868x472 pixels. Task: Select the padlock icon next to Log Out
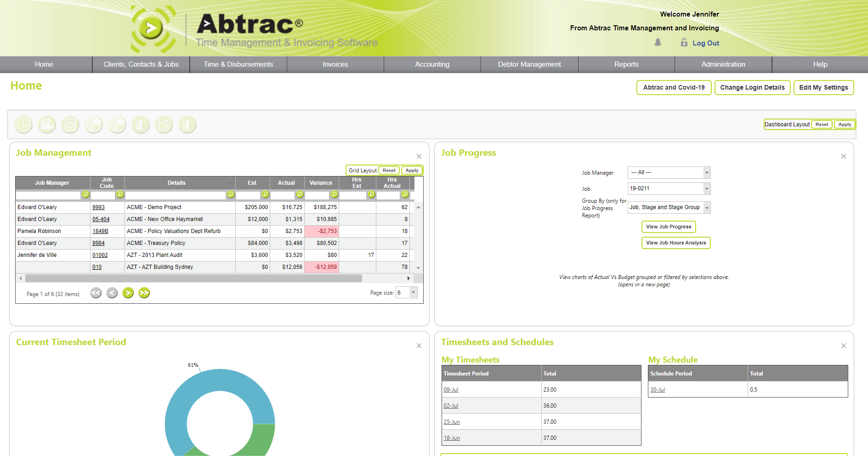[x=683, y=43]
